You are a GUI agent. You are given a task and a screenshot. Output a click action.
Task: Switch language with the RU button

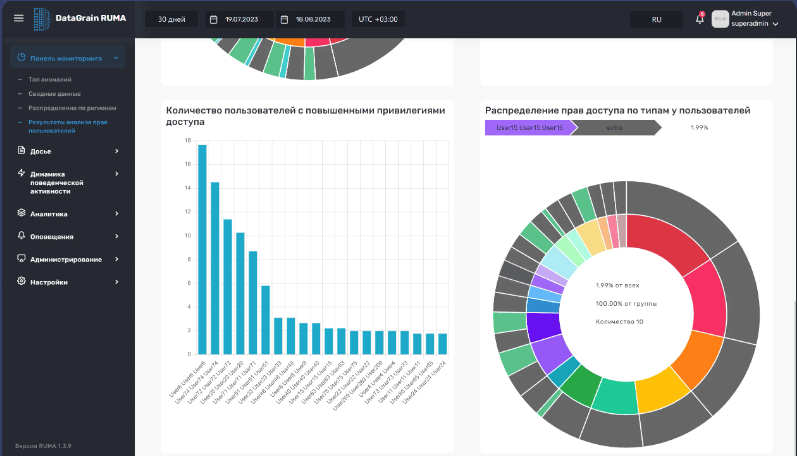pyautogui.click(x=656, y=19)
